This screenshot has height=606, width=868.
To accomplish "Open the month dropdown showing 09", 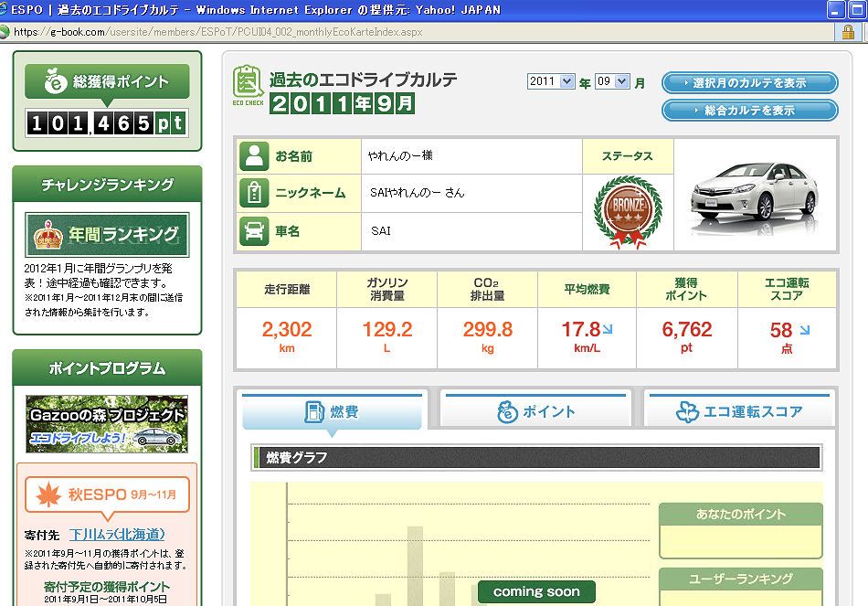I will (612, 81).
